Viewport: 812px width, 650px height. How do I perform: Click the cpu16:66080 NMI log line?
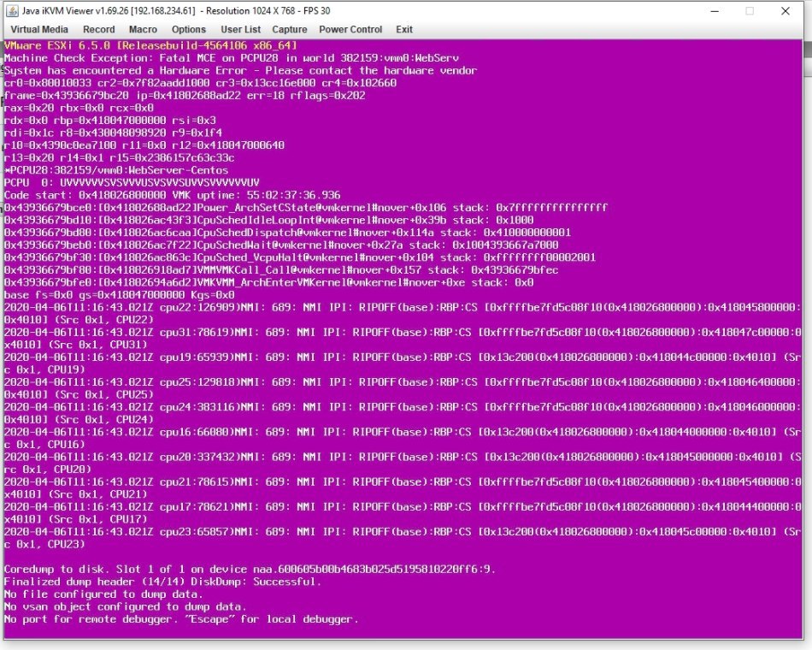(403, 438)
